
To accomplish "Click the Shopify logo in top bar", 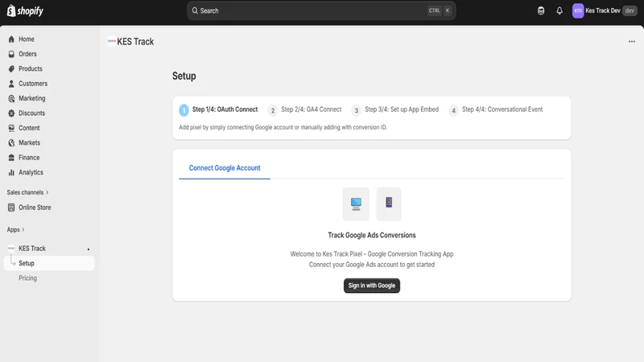I will click(25, 11).
